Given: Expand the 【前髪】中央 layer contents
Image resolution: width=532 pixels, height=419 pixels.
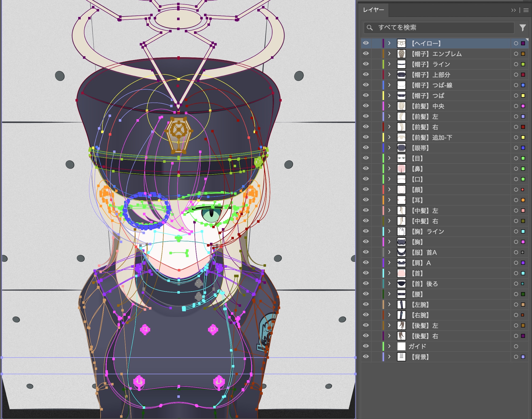Looking at the screenshot, I should (389, 106).
